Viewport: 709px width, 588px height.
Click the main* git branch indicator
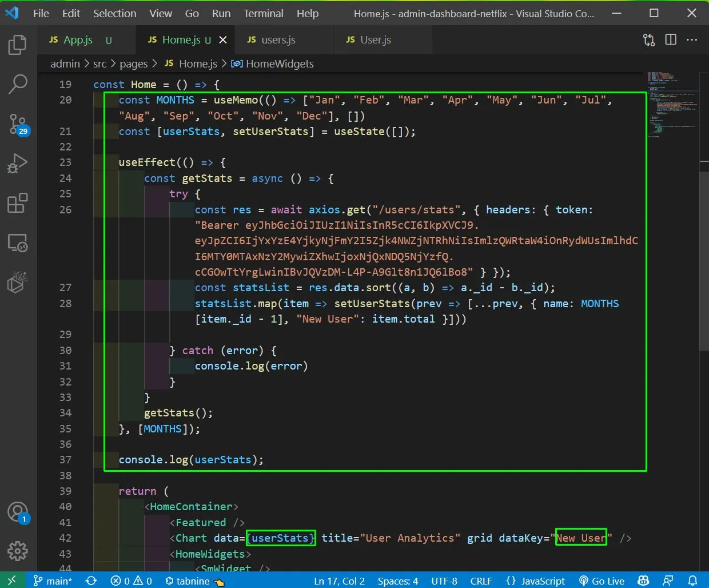(x=53, y=581)
